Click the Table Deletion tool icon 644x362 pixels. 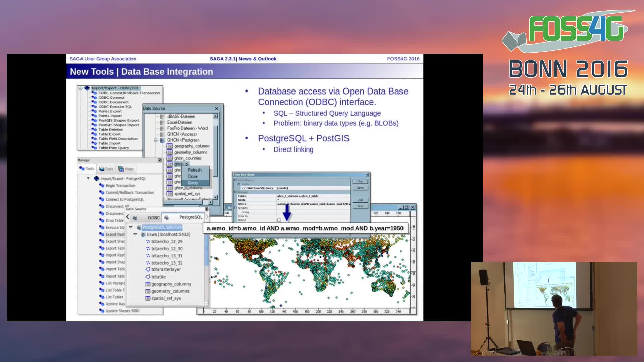pos(94,129)
